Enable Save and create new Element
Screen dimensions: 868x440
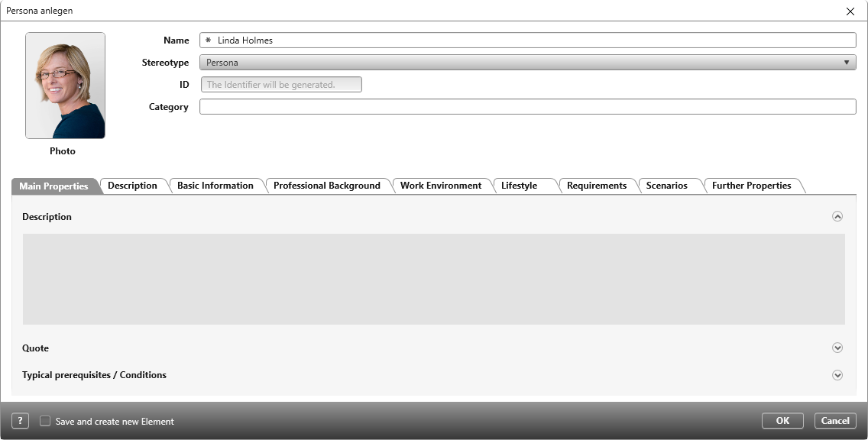44,421
